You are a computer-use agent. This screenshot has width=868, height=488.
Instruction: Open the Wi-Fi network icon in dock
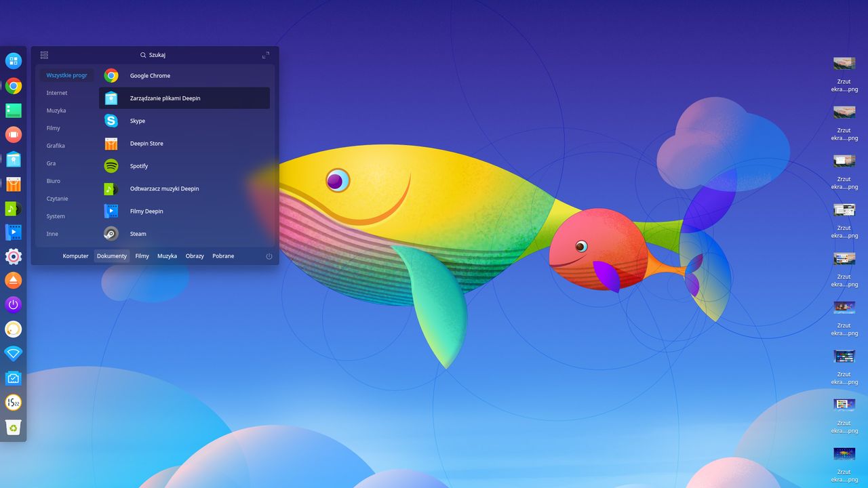(x=14, y=354)
